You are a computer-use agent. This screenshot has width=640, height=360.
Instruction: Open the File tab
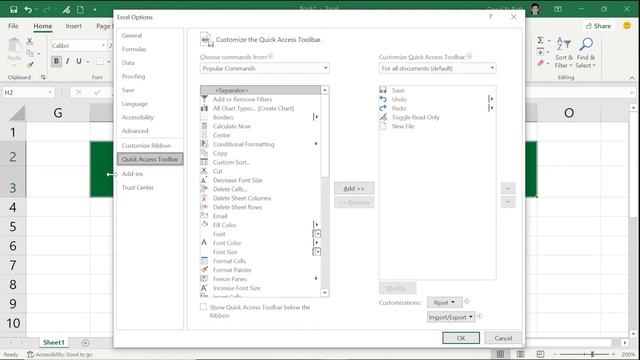click(x=13, y=26)
